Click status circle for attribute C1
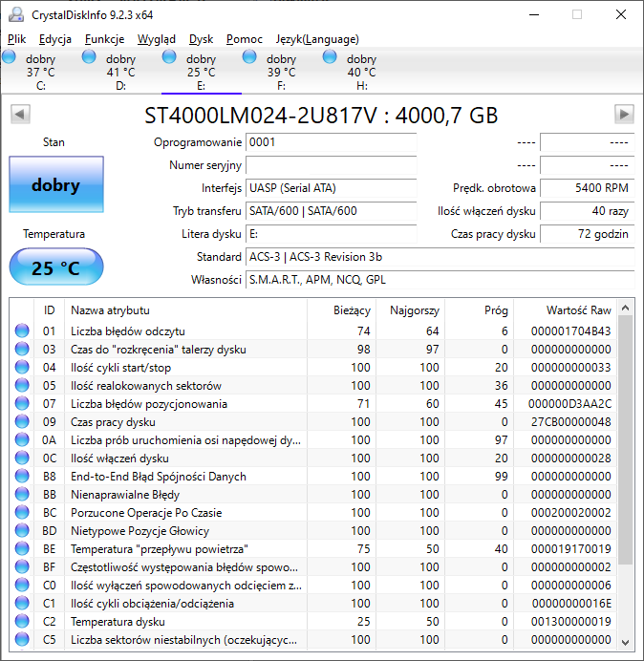 point(22,603)
